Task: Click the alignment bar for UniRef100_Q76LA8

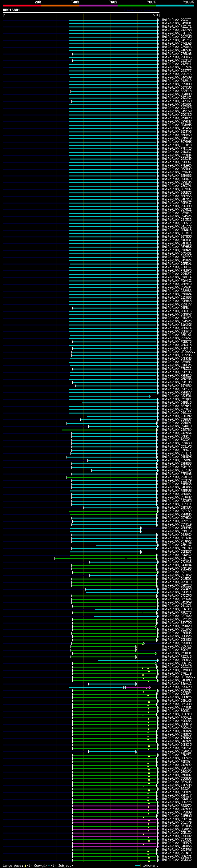Action: pyautogui.click(x=115, y=54)
